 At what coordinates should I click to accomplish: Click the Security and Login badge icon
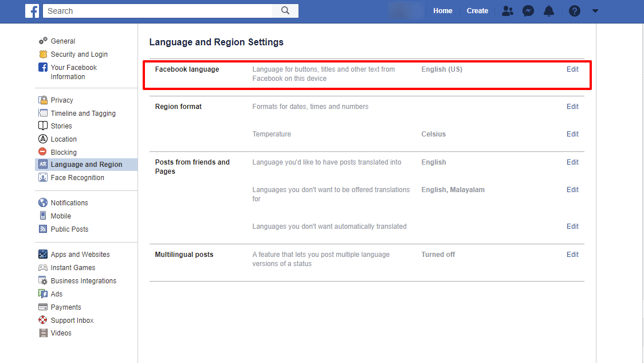[43, 54]
